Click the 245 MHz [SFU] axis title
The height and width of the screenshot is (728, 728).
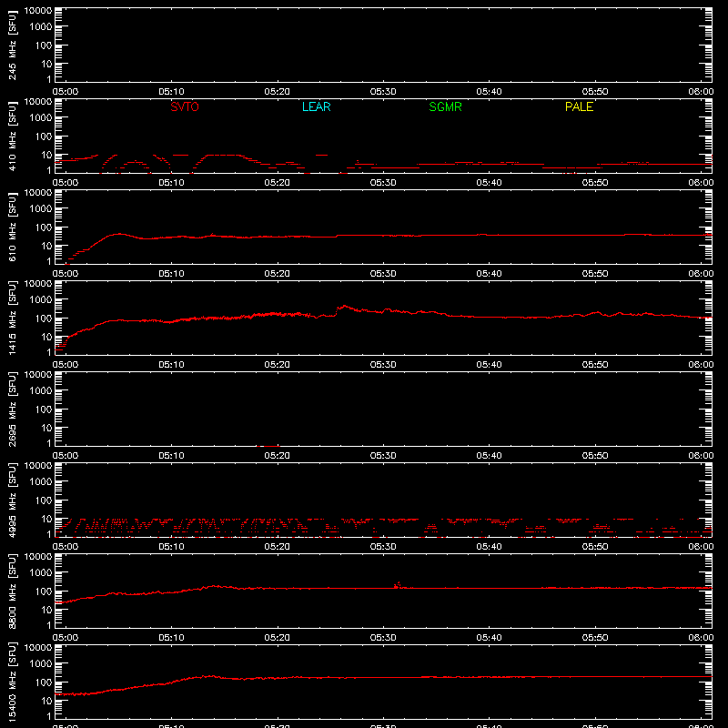coord(12,45)
